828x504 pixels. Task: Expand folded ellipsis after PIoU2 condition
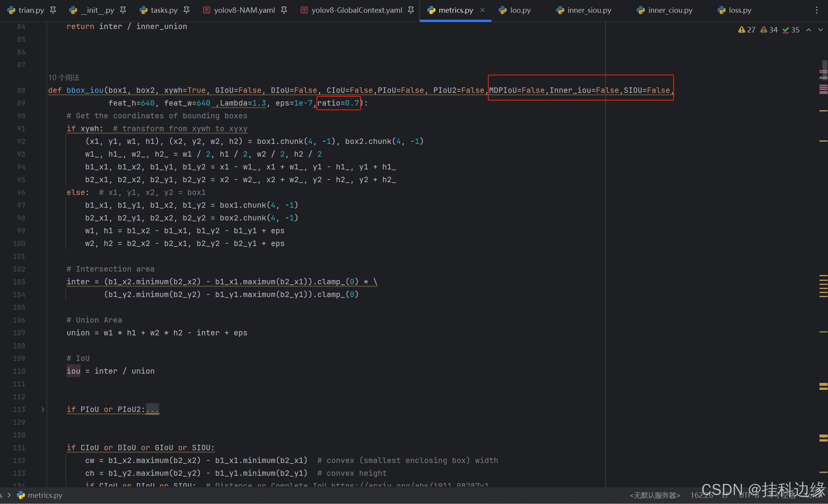click(152, 409)
